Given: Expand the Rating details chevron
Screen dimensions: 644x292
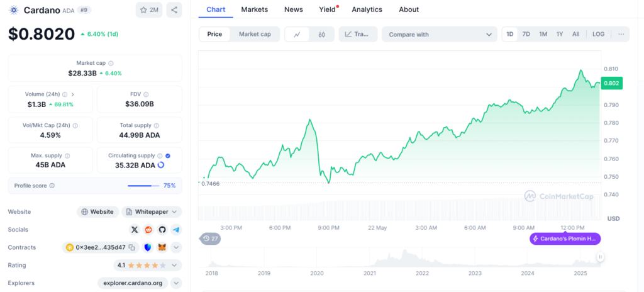Looking at the screenshot, I should [174, 266].
